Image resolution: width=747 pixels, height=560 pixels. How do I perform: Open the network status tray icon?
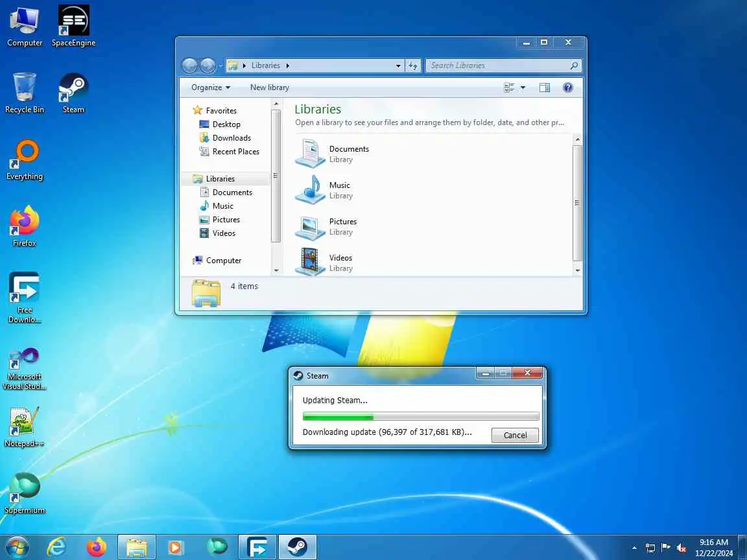pos(650,548)
